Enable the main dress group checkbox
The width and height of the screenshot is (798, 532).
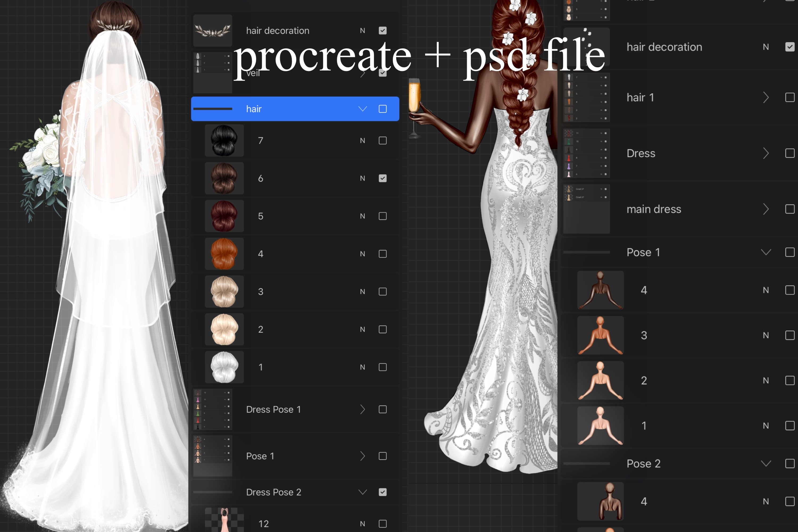tap(790, 209)
